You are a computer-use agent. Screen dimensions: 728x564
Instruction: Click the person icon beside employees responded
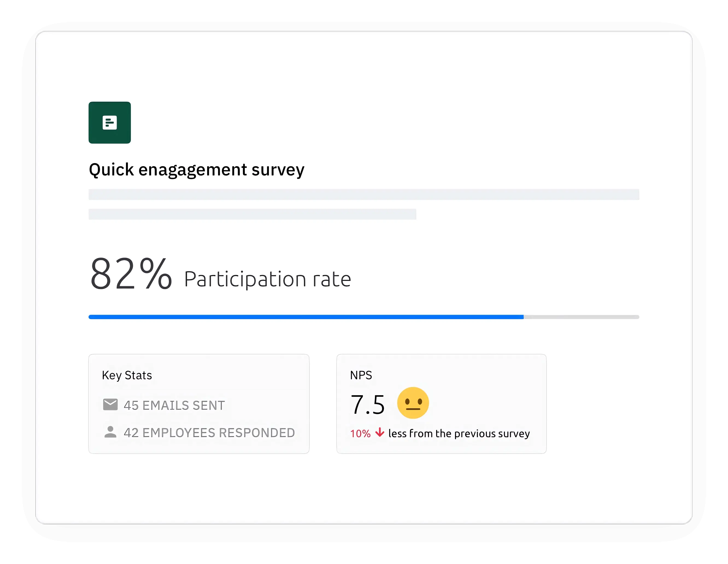pos(110,432)
